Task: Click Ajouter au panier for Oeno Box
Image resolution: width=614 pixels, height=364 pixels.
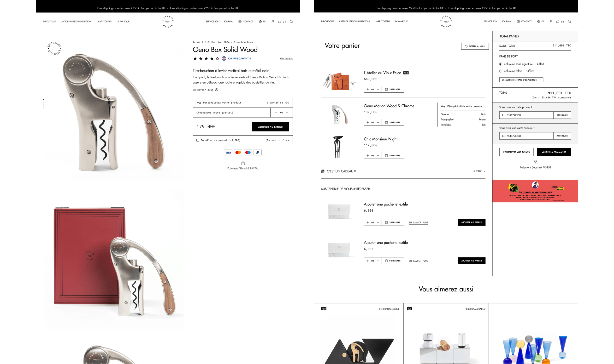Action: (270, 127)
